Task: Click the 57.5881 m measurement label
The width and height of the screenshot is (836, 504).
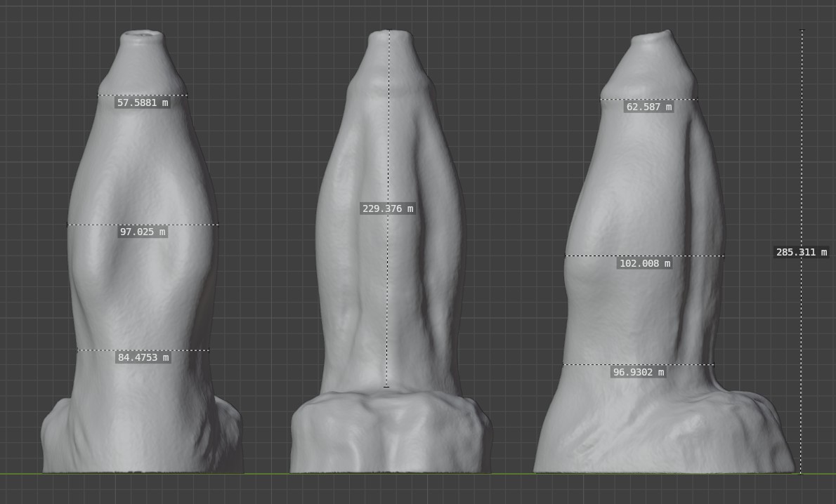Action: coord(143,102)
